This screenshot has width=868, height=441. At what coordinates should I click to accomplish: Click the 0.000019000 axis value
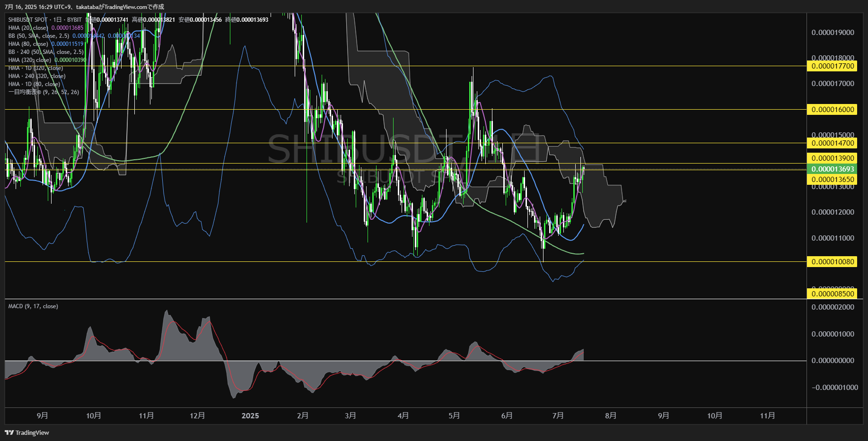(x=833, y=33)
